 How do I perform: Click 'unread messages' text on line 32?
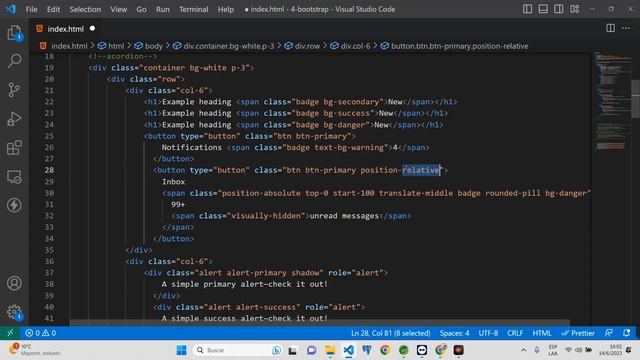pyautogui.click(x=344, y=216)
